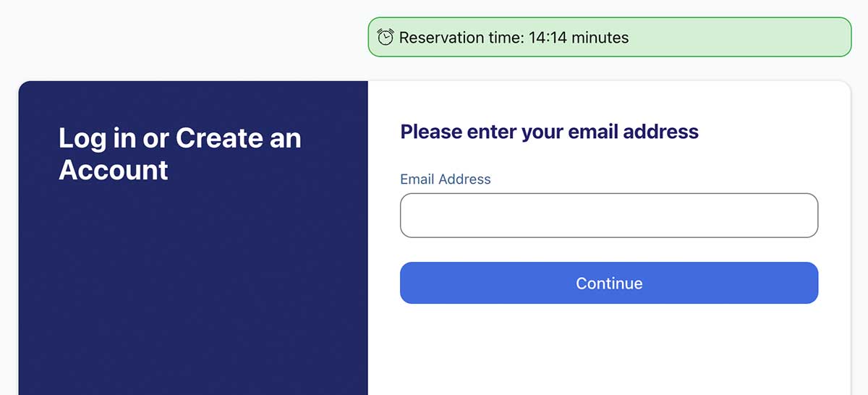Click the word "Create" in the left heading
Viewport: 868px width, 395px height.
[218, 138]
